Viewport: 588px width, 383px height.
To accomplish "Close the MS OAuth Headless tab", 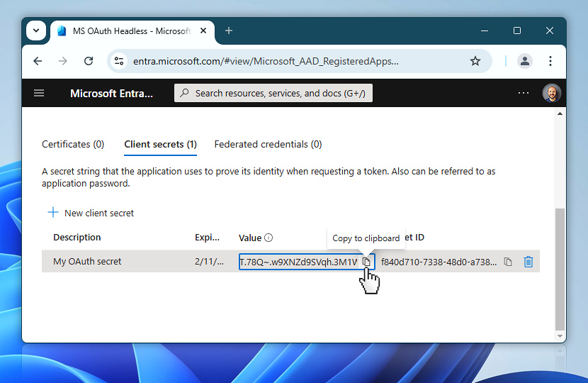I will pos(203,30).
